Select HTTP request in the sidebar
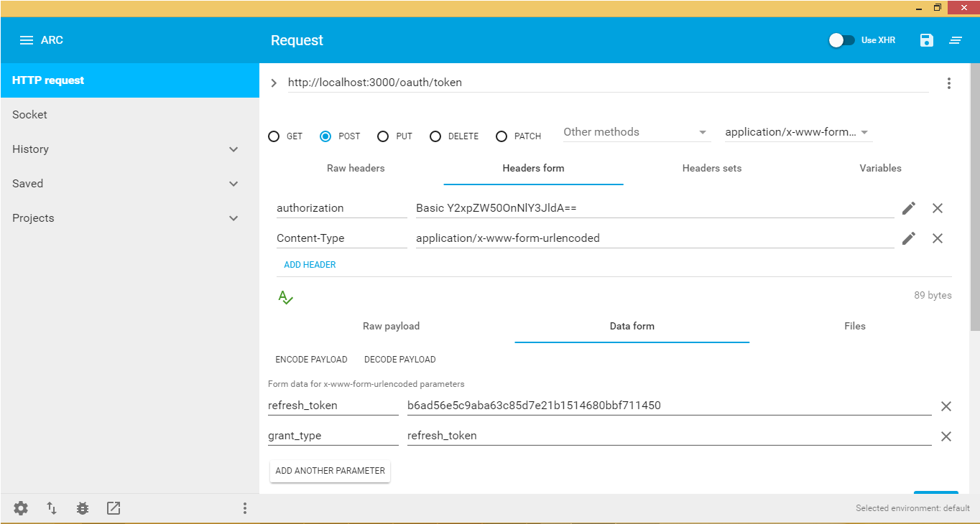The width and height of the screenshot is (980, 524). pyautogui.click(x=130, y=80)
